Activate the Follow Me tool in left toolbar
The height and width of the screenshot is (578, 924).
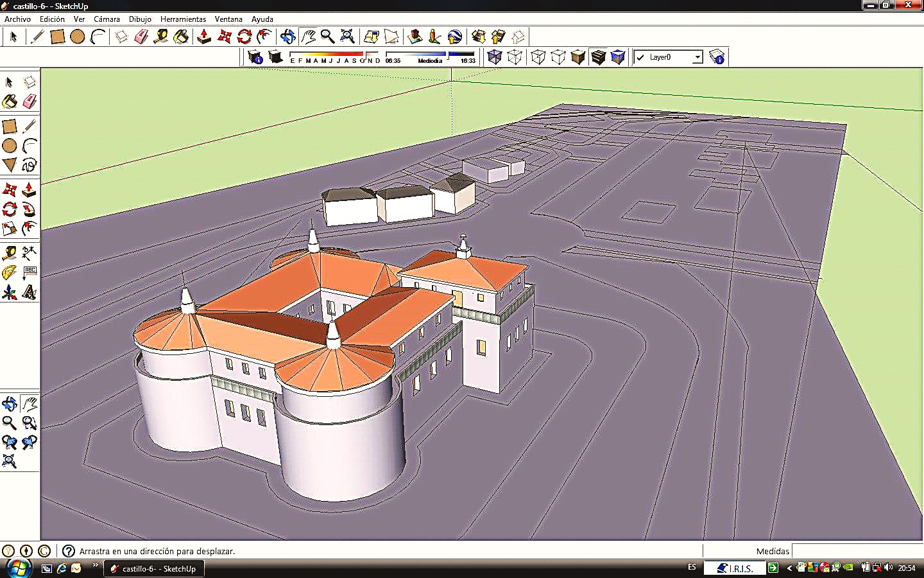29,209
